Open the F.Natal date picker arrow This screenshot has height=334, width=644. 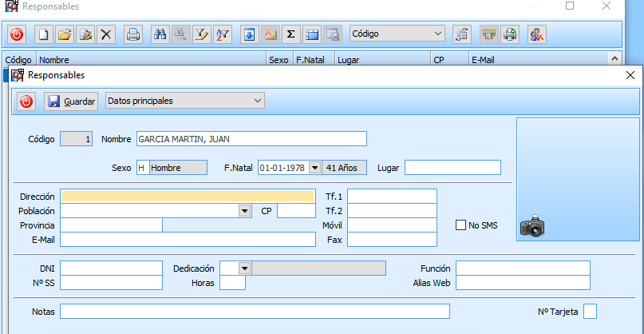(314, 168)
